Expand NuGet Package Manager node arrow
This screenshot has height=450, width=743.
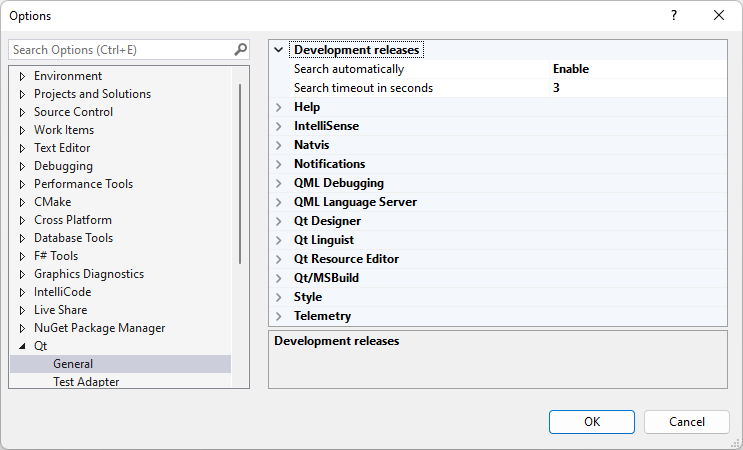coord(22,328)
